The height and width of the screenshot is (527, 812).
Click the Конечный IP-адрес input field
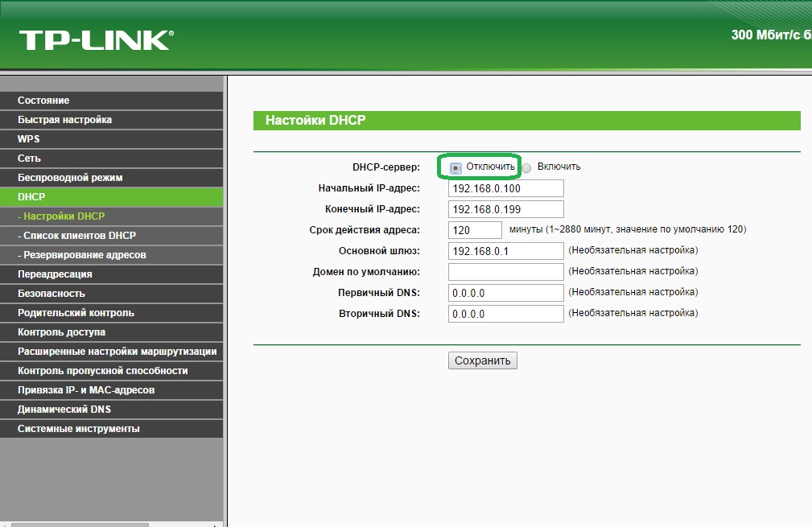(x=505, y=209)
